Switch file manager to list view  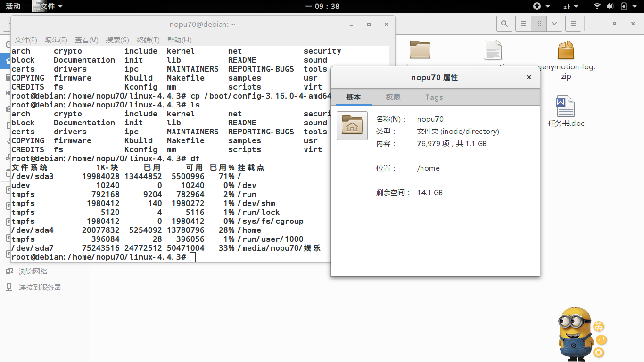pyautogui.click(x=523, y=24)
